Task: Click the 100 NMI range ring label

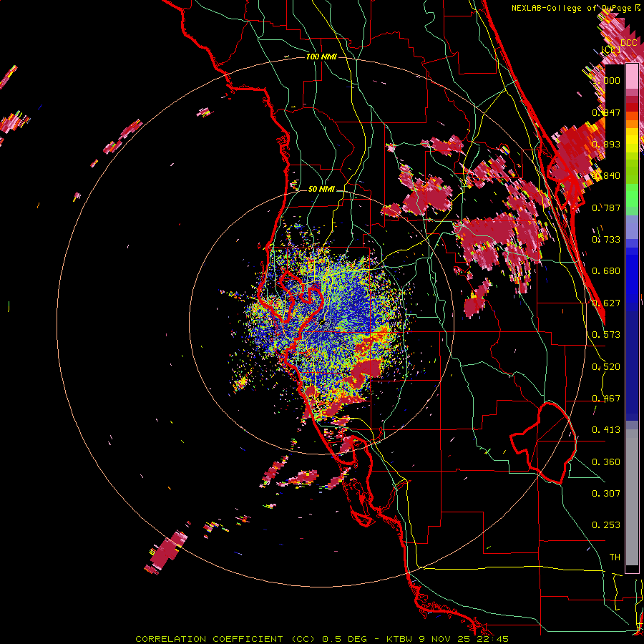Action: tap(321, 57)
